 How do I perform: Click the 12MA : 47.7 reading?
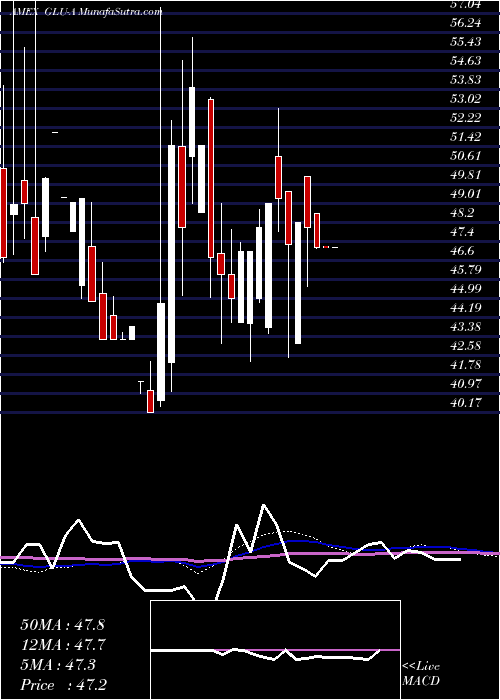coord(62,645)
